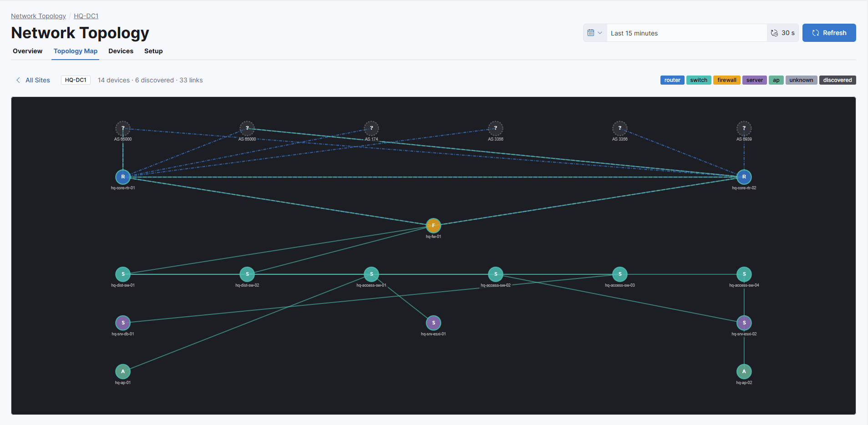Open the Setup tab
This screenshot has width=868, height=425.
(153, 51)
